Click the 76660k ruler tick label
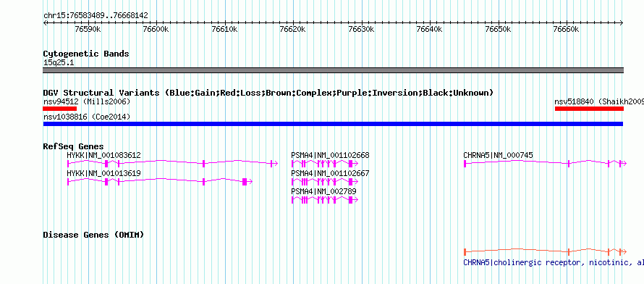The width and height of the screenshot is (644, 284). 567,30
